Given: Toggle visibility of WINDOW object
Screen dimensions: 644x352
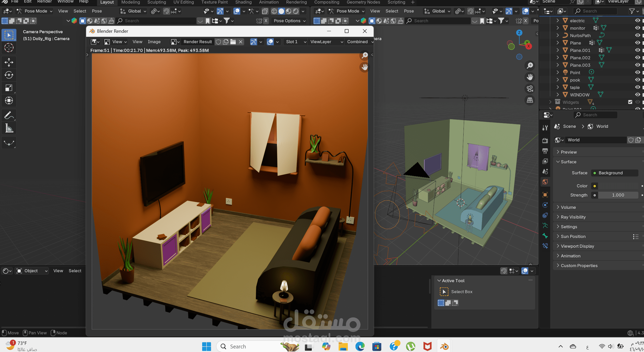Looking at the screenshot, I should 637,95.
